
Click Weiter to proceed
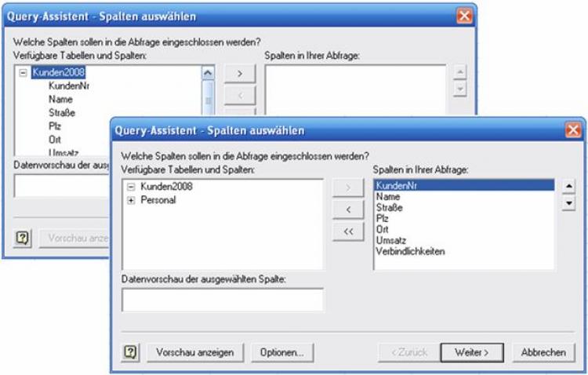click(x=470, y=352)
